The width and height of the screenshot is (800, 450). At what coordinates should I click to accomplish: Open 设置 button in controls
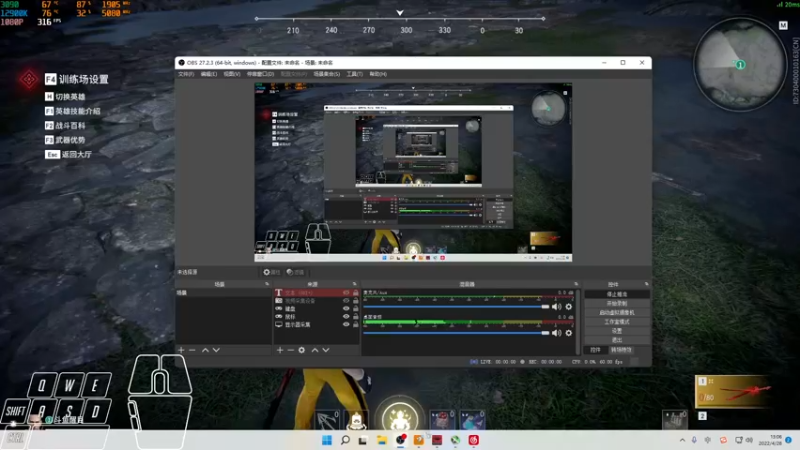(617, 331)
